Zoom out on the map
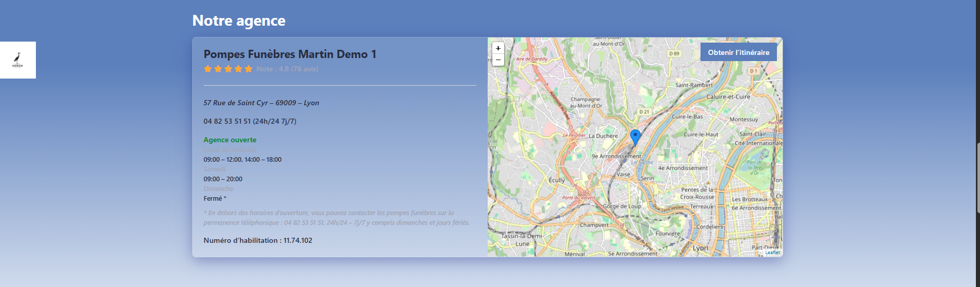980x287 pixels. [x=498, y=60]
